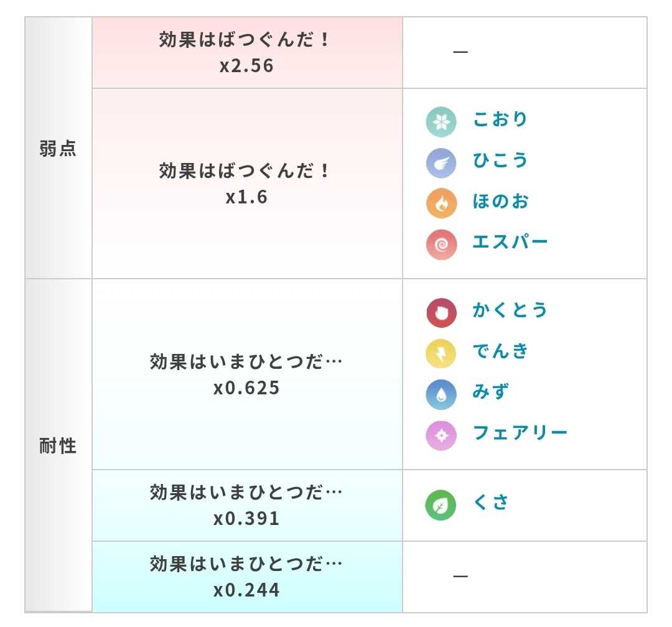This screenshot has height=627, width=672.
Task: Click the ひこう flying type icon
Action: tap(441, 163)
